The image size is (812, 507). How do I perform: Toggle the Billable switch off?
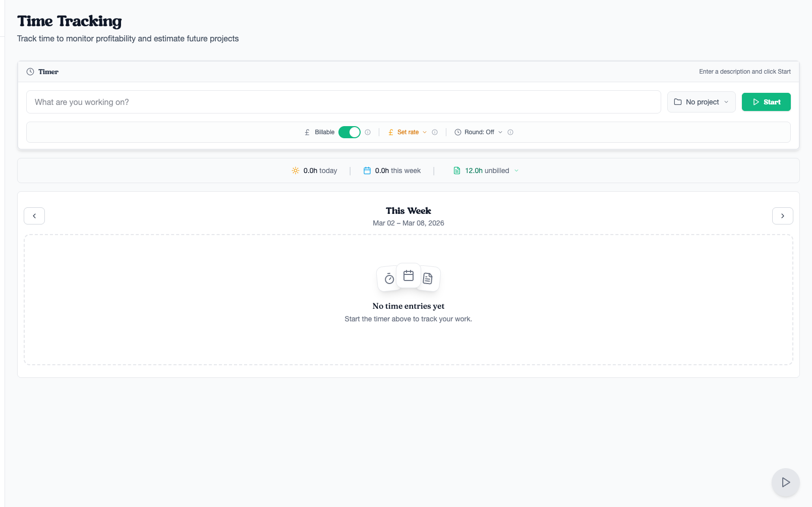[349, 132]
